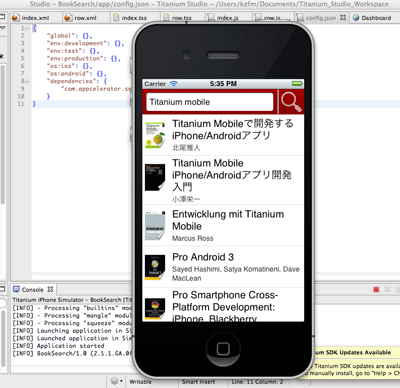Open the Titanium Mobile iPhone/Androidアプリ開発入門 row
Screen dimensions: 400x388
click(223, 180)
